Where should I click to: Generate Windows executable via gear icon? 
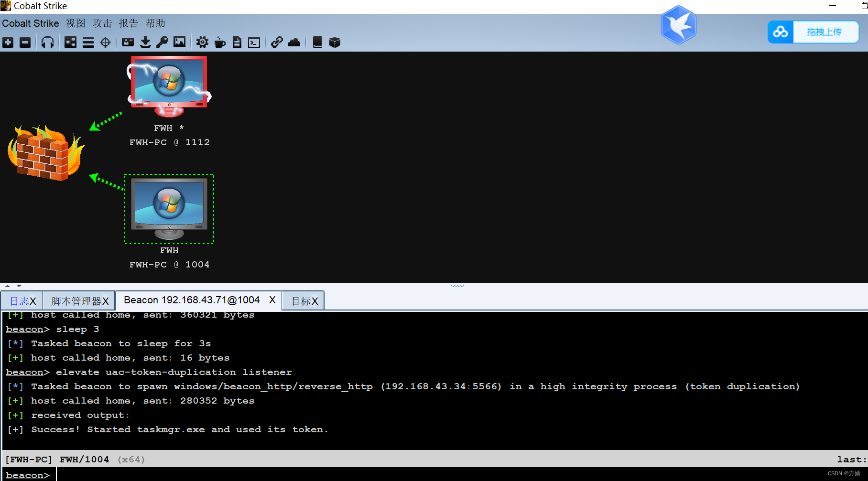tap(202, 43)
